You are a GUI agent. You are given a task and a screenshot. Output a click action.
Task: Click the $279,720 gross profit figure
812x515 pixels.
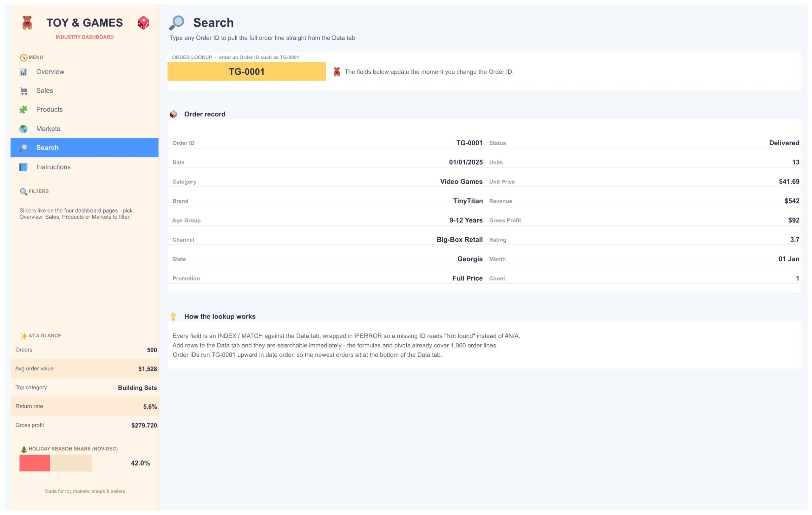144,426
